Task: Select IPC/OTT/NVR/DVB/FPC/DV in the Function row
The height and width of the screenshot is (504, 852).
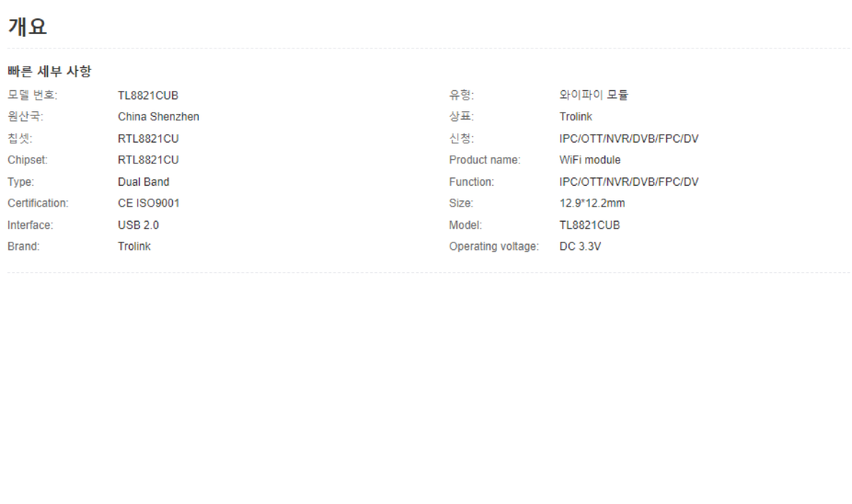Action: [x=629, y=182]
